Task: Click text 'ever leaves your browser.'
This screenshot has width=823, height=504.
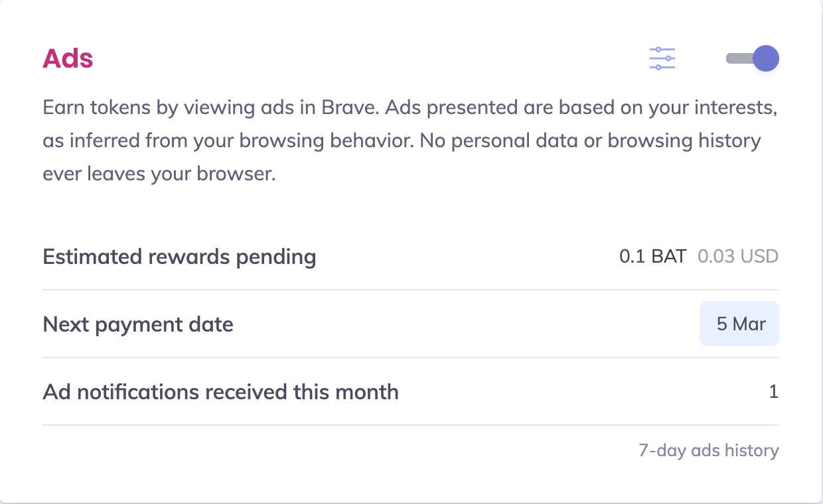Action: (159, 175)
